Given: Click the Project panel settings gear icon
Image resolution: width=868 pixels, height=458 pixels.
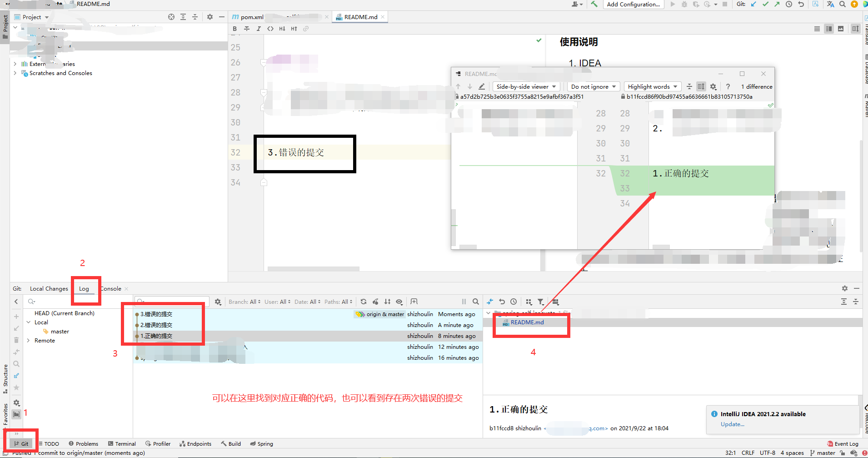Looking at the screenshot, I should pos(210,17).
